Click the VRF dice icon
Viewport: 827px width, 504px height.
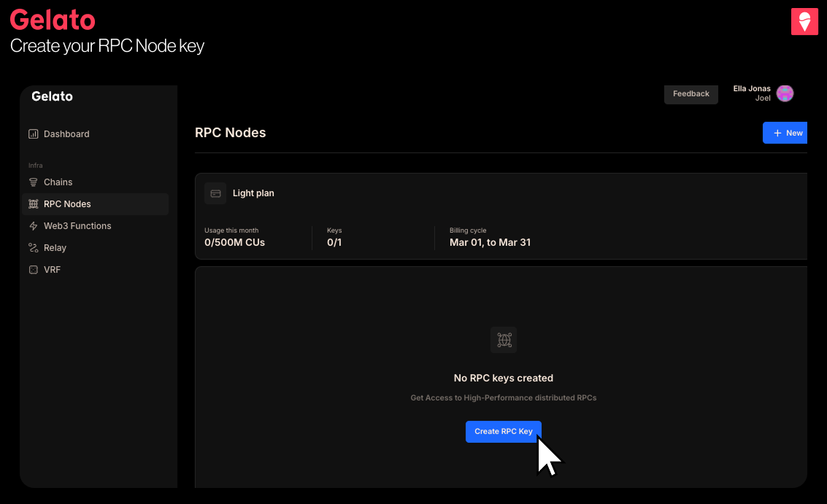point(34,270)
